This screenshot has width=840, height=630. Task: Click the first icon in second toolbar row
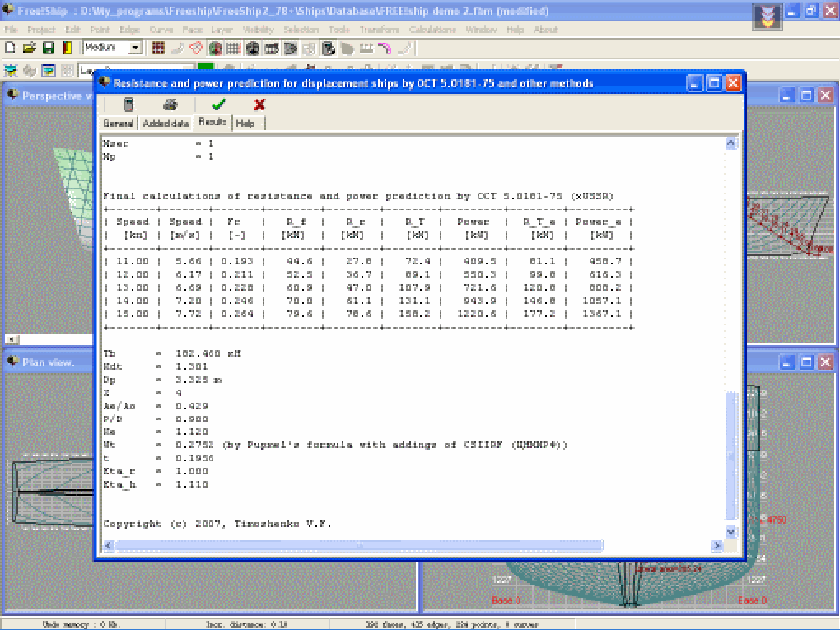point(10,70)
